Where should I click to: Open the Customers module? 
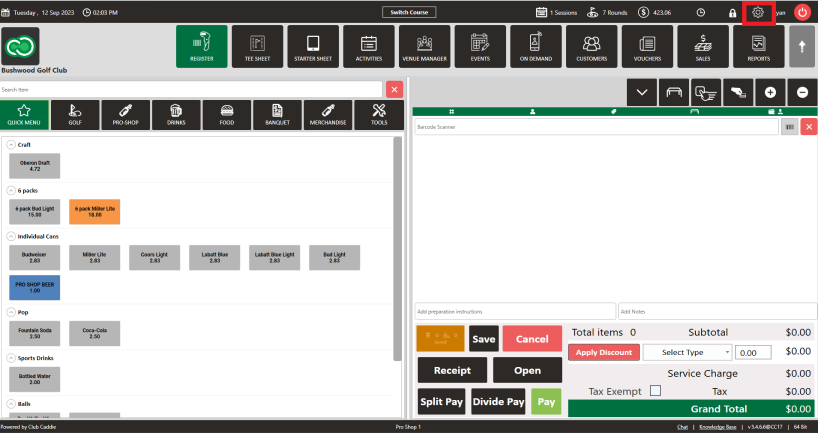(592, 46)
